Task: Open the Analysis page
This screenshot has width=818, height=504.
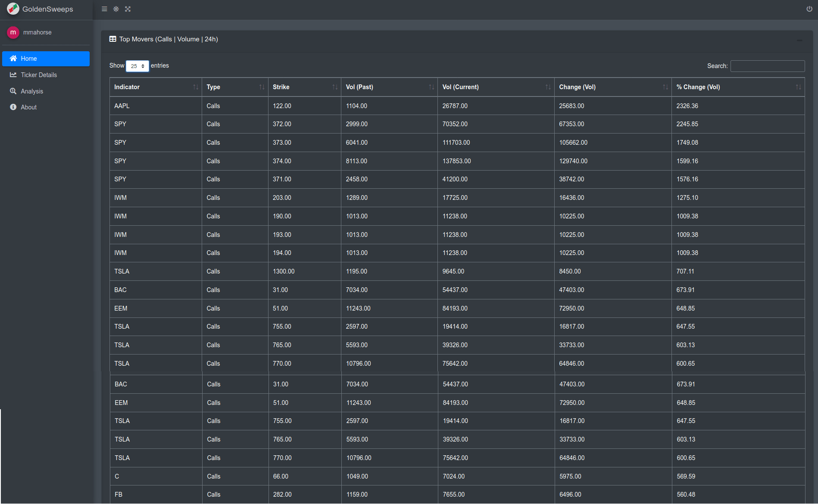Action: pos(46,91)
